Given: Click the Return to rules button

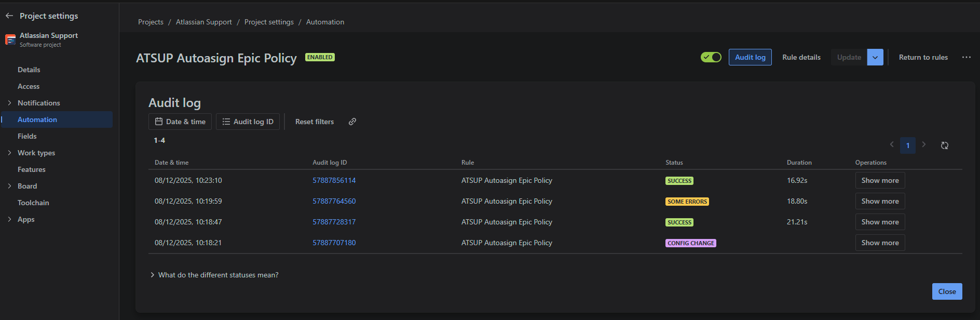Looking at the screenshot, I should pyautogui.click(x=923, y=57).
